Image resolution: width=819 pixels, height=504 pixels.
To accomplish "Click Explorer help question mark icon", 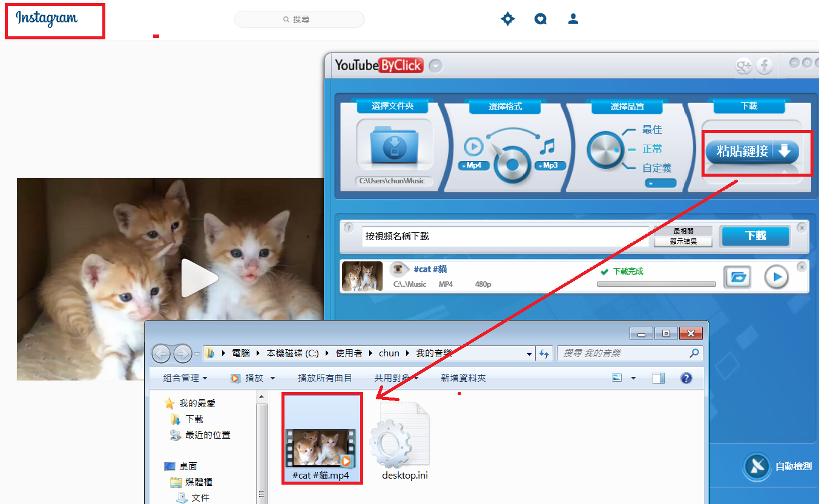I will tap(686, 378).
